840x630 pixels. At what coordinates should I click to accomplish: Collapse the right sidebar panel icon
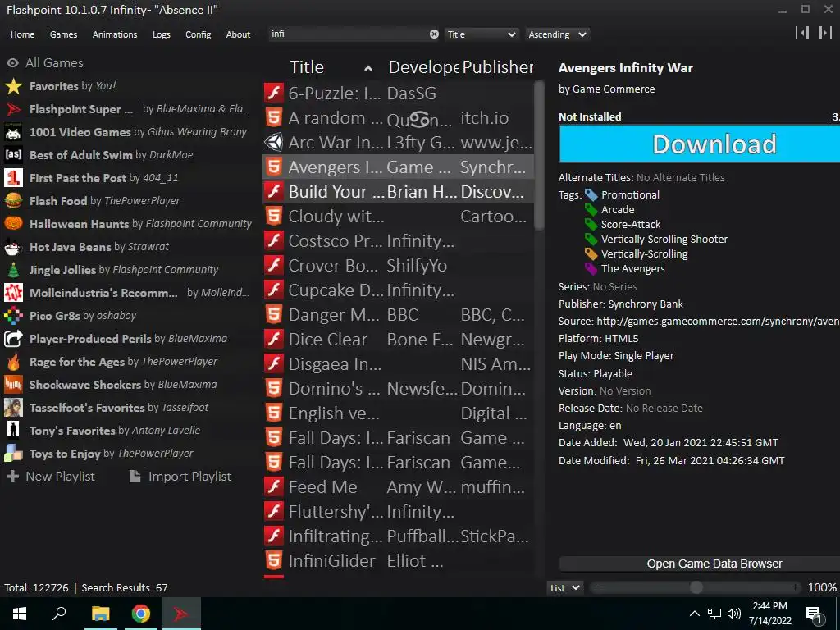824,33
